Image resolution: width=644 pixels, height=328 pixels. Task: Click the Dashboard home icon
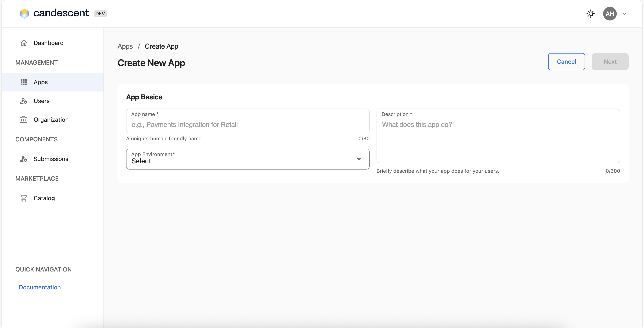coord(24,43)
